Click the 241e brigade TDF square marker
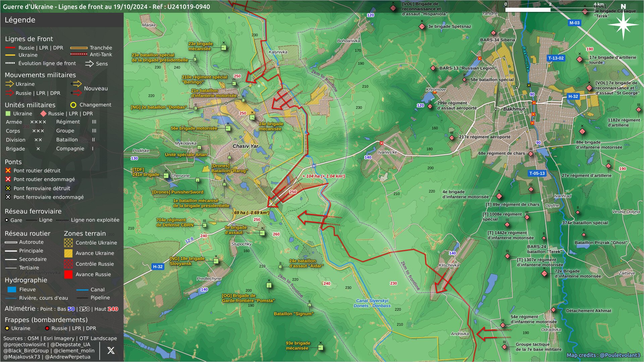644x362 pixels. 166,175
